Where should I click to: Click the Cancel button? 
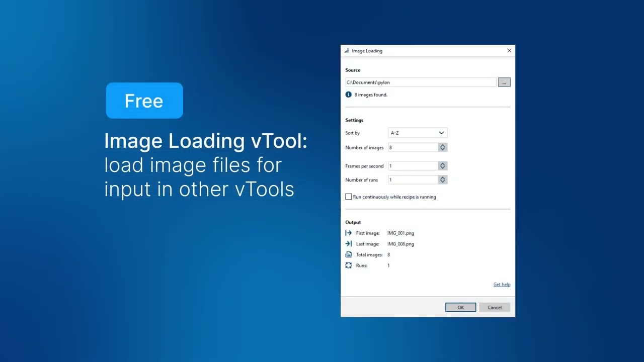495,307
